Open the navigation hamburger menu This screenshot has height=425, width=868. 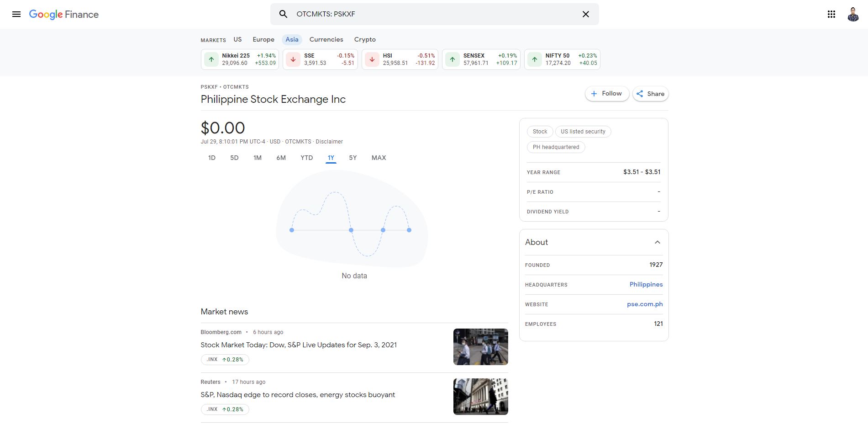click(16, 14)
